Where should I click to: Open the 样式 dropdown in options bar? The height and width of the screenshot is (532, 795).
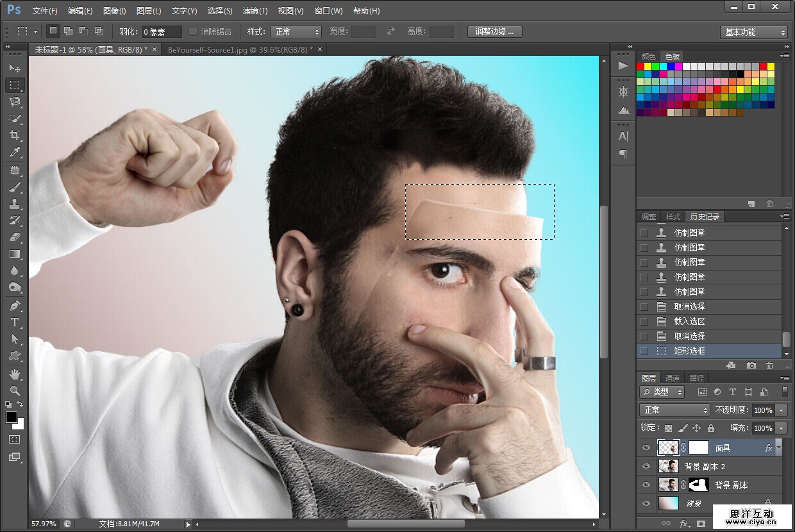[295, 31]
